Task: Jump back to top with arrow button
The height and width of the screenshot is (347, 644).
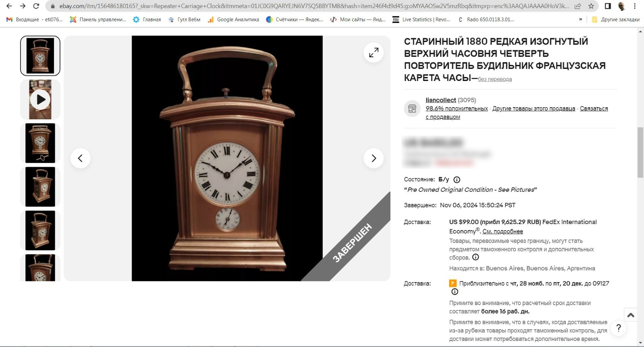Action: [631, 315]
